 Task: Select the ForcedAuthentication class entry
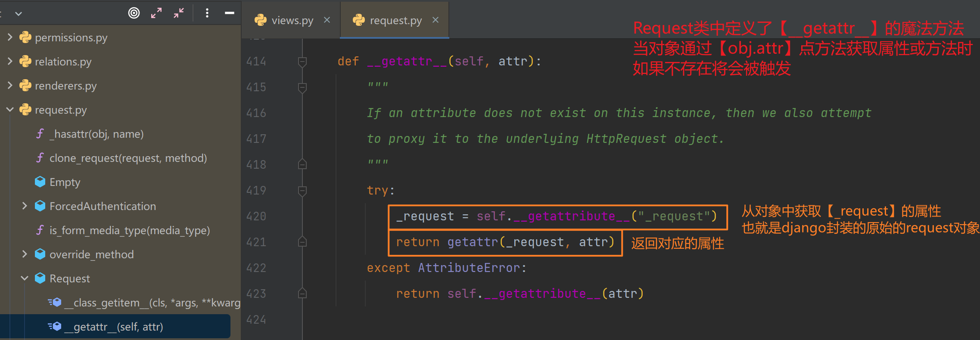point(103,207)
